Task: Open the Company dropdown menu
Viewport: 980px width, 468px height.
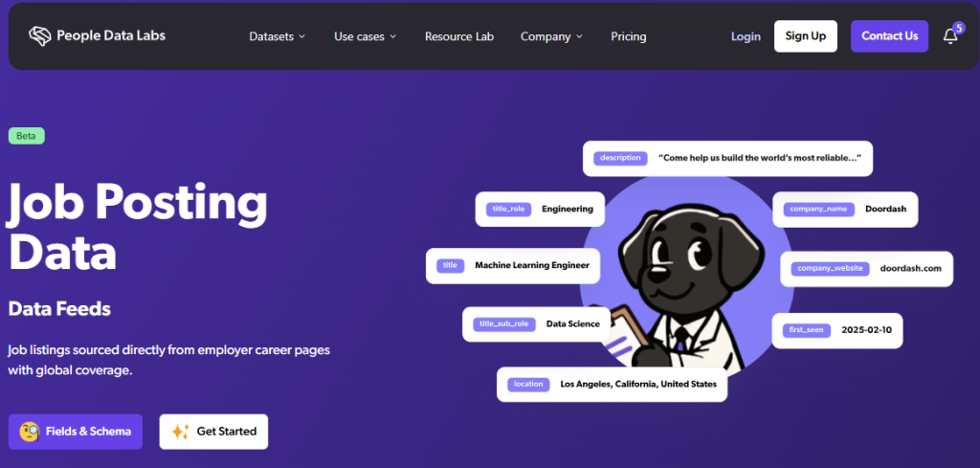Action: pos(551,36)
